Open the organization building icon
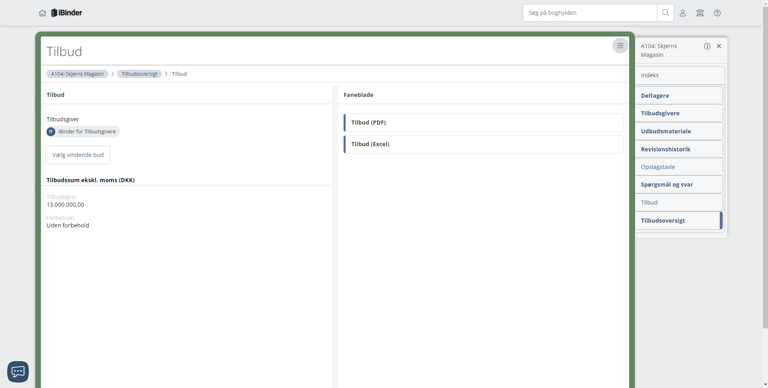The image size is (768, 388). point(700,13)
